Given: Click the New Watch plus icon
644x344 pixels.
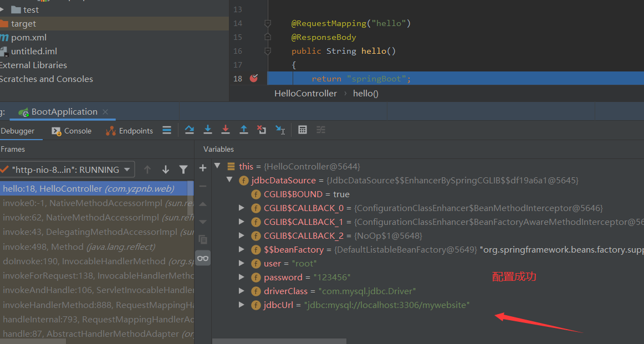Looking at the screenshot, I should click(x=203, y=168).
